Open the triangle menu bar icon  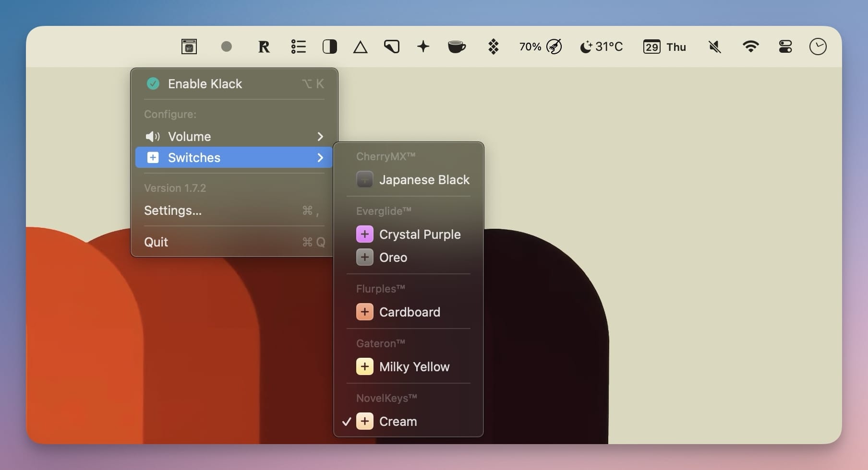pos(360,47)
